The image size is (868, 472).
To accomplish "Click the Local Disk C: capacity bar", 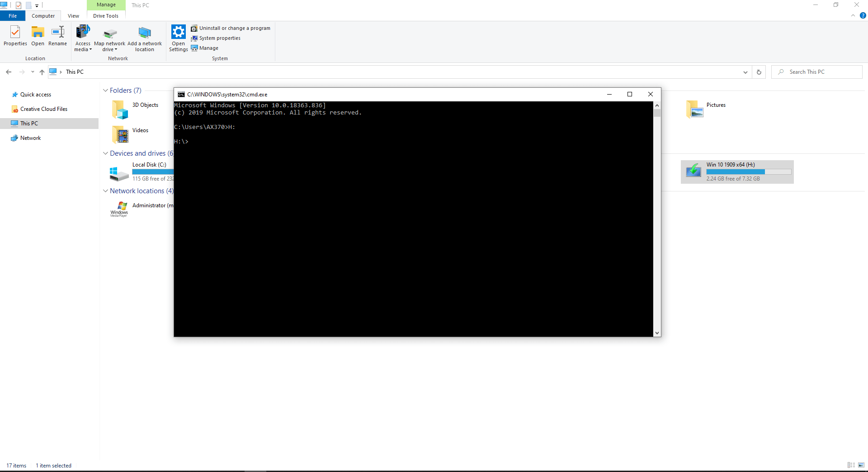I will (x=153, y=172).
